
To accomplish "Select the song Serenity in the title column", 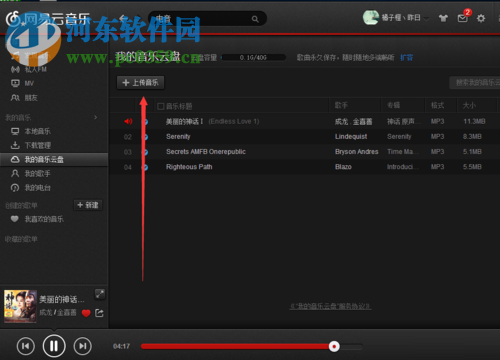I will click(x=178, y=137).
